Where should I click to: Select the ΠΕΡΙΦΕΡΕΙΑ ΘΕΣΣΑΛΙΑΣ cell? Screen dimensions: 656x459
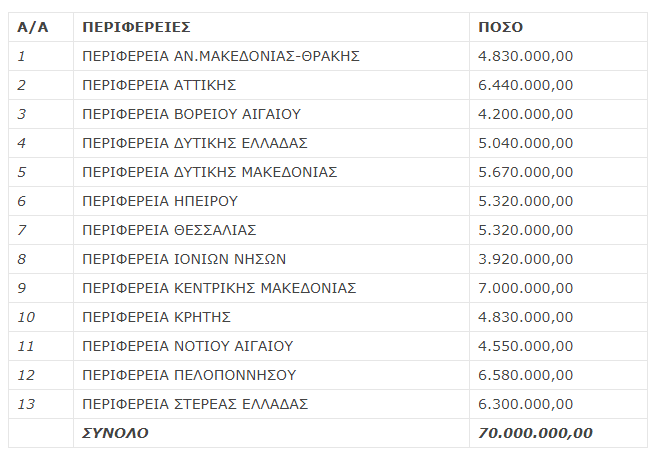click(272, 230)
